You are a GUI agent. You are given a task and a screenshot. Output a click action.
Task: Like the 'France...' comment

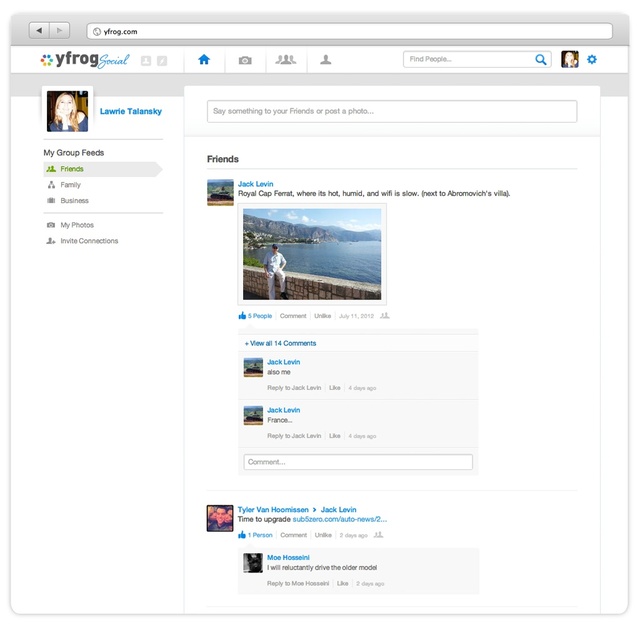(335, 436)
